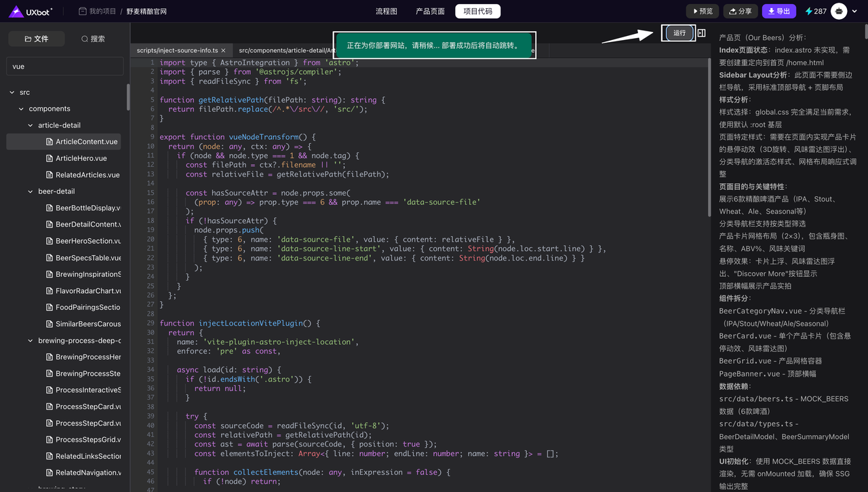The width and height of the screenshot is (868, 492).
Task: Click the 导出 export button
Action: pos(778,12)
